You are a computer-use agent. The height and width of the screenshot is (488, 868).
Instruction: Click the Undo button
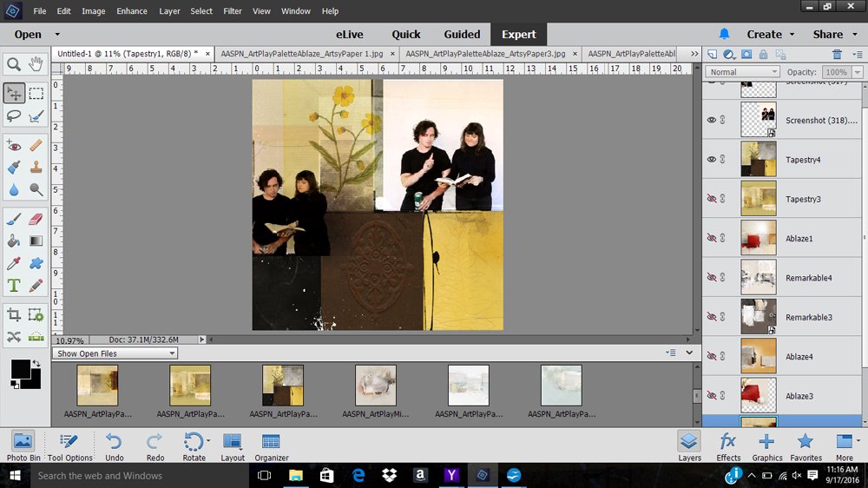115,446
